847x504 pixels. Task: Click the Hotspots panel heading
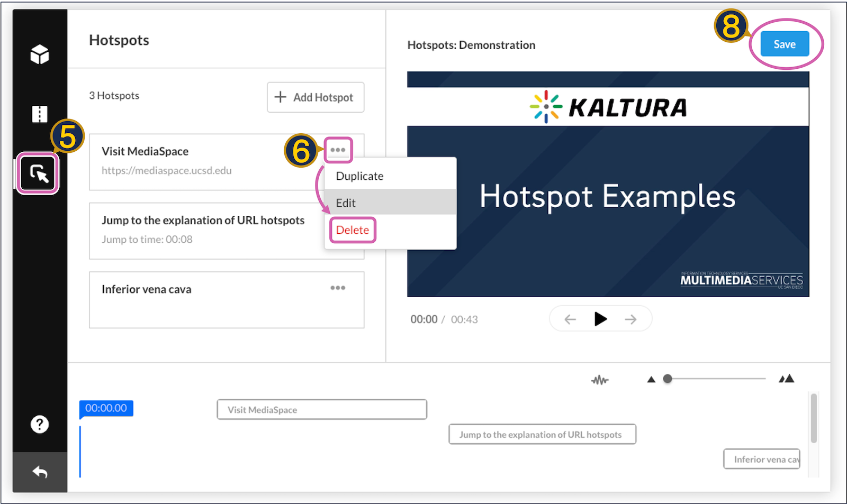coord(119,40)
